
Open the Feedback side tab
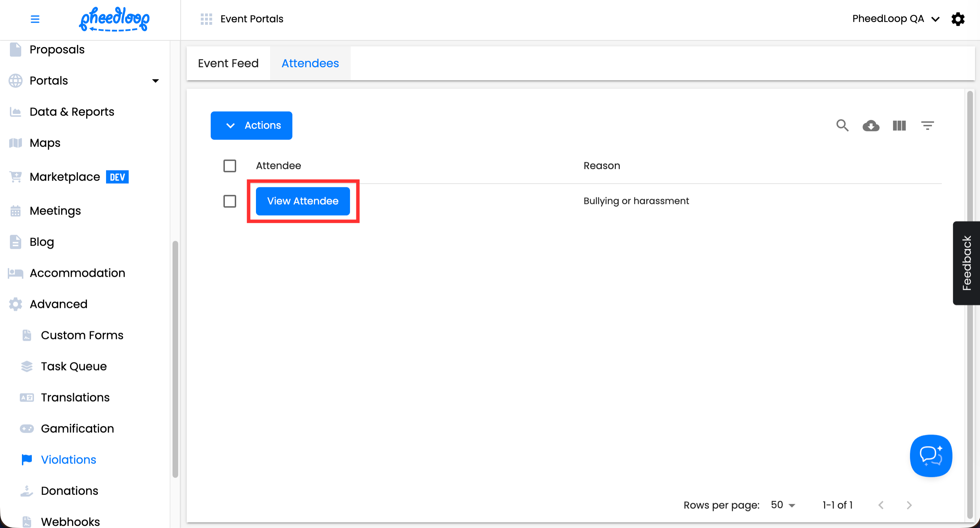(966, 263)
